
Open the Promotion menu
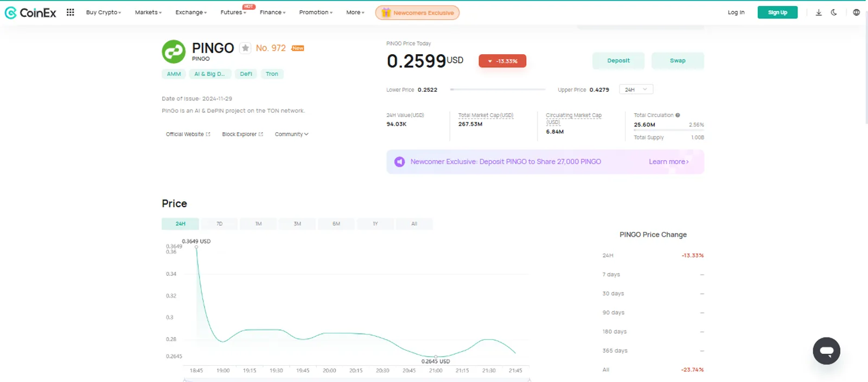(316, 12)
